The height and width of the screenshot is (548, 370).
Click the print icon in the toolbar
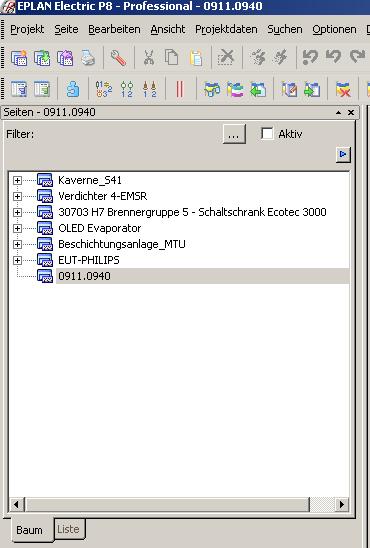pos(88,58)
